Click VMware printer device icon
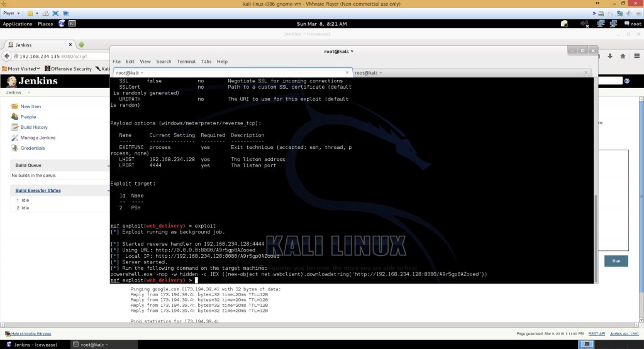The image size is (644, 349). (x=638, y=13)
